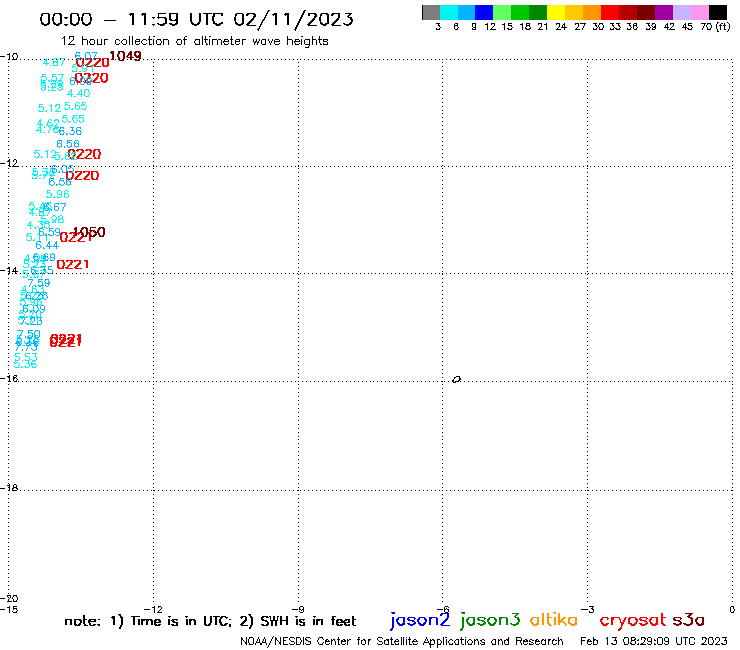Click the title '00:00 – 11:59 UTC 02/11/2023'
The image size is (740, 650).
[196, 19]
